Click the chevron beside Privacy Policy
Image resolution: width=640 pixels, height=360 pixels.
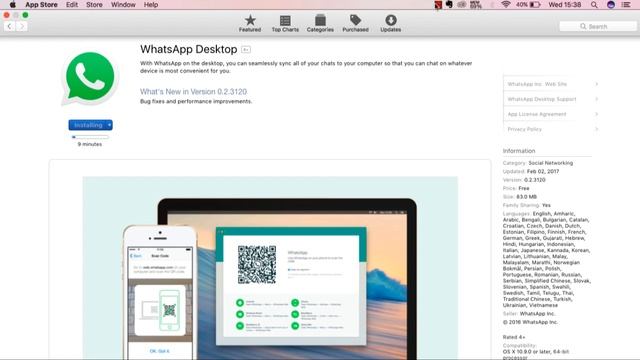[596, 129]
